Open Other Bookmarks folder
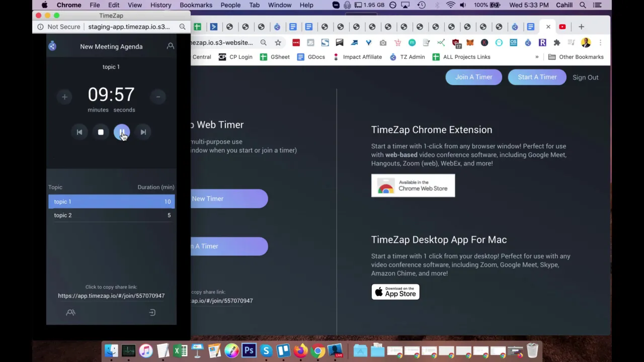The image size is (644, 362). coord(576,57)
